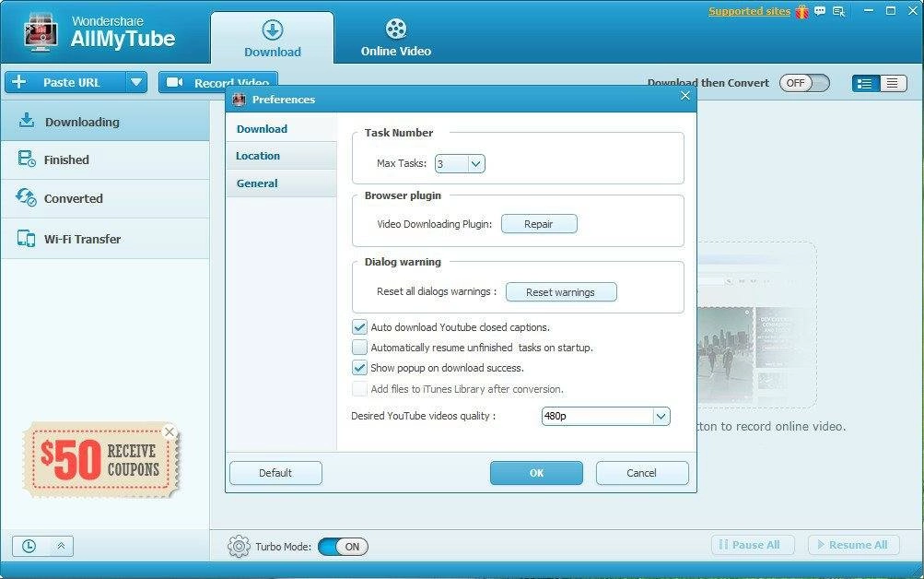
Task: Cancel the Preferences dialog
Action: click(642, 473)
